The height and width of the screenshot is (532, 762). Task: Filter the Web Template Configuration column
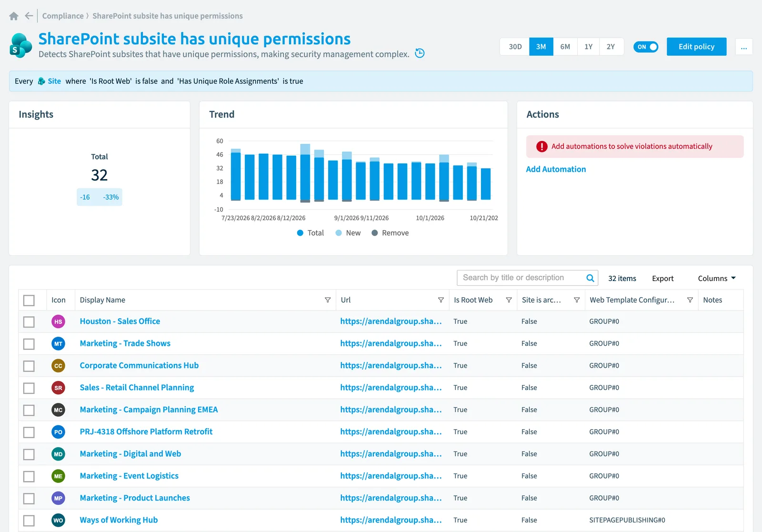tap(690, 300)
